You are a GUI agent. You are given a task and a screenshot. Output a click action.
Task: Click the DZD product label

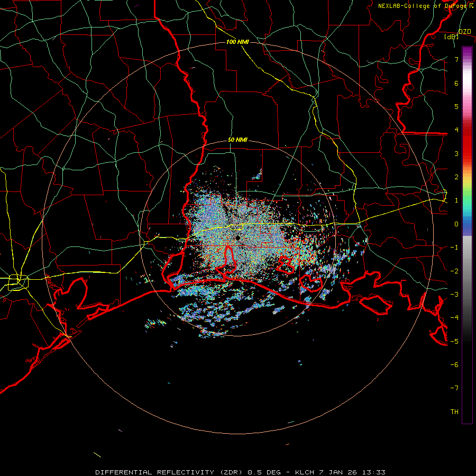pos(464,32)
